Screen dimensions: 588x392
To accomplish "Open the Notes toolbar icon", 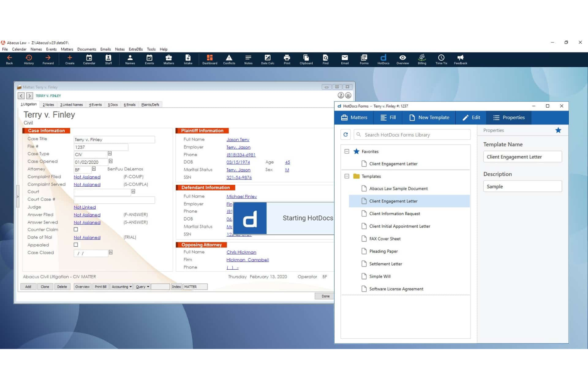I will (x=248, y=60).
